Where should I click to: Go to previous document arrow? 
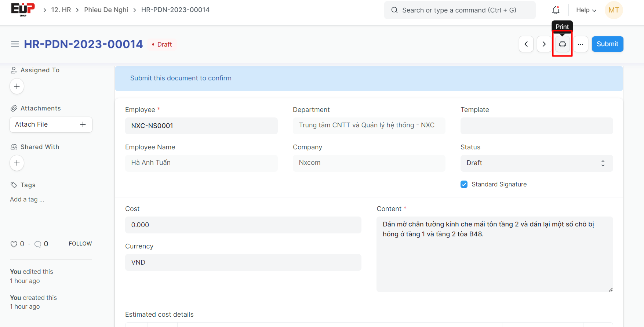[526, 44]
